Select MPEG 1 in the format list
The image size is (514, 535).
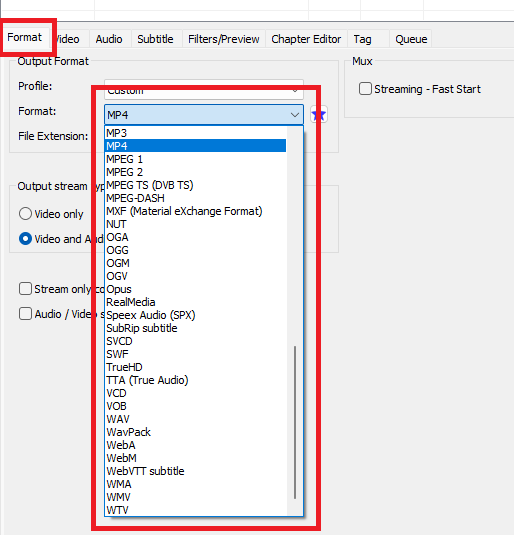pos(196,159)
